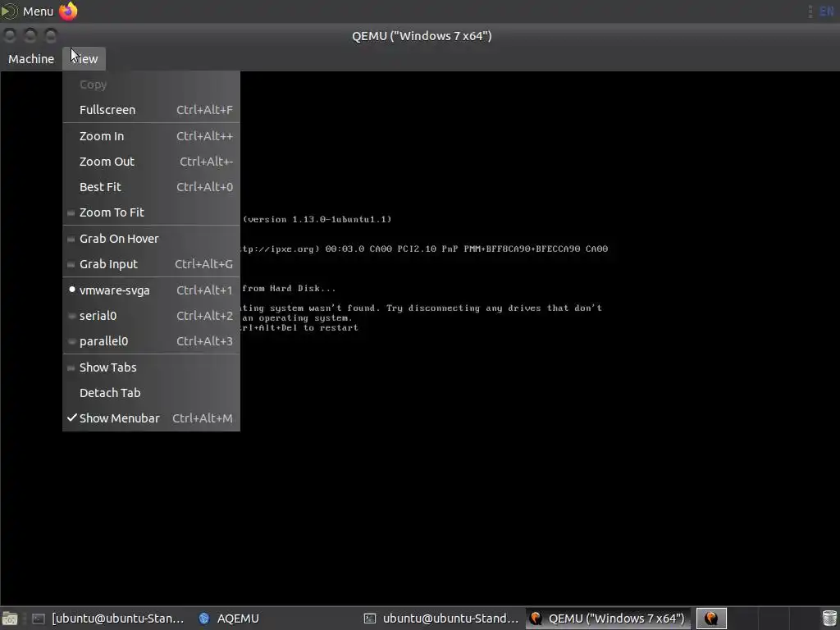The height and width of the screenshot is (630, 840).
Task: Click the first window control button in titlebar
Action: (10, 36)
